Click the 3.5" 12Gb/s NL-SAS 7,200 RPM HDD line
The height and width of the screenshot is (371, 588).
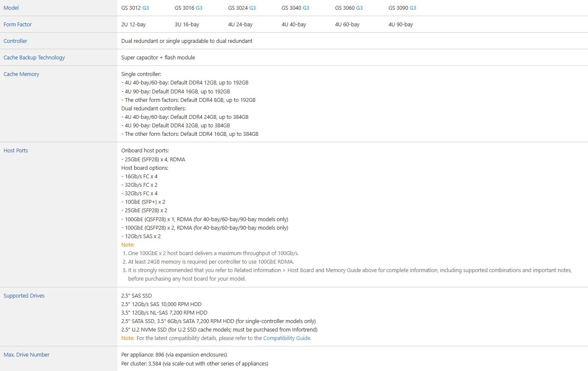click(x=164, y=313)
